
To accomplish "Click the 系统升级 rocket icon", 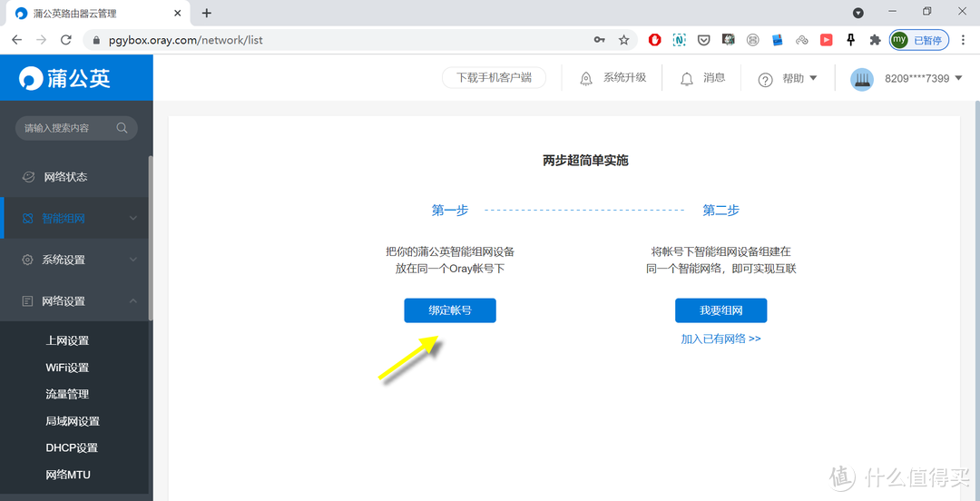I will (x=586, y=79).
